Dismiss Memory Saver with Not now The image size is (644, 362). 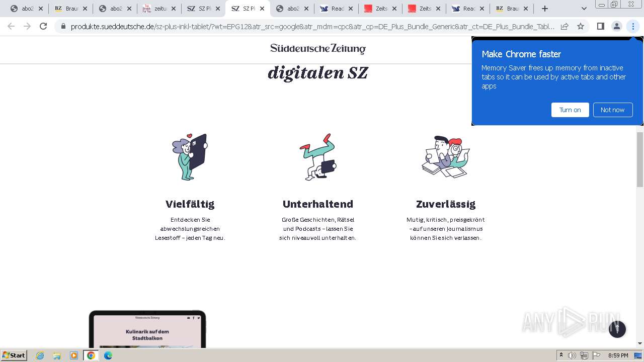click(x=612, y=110)
